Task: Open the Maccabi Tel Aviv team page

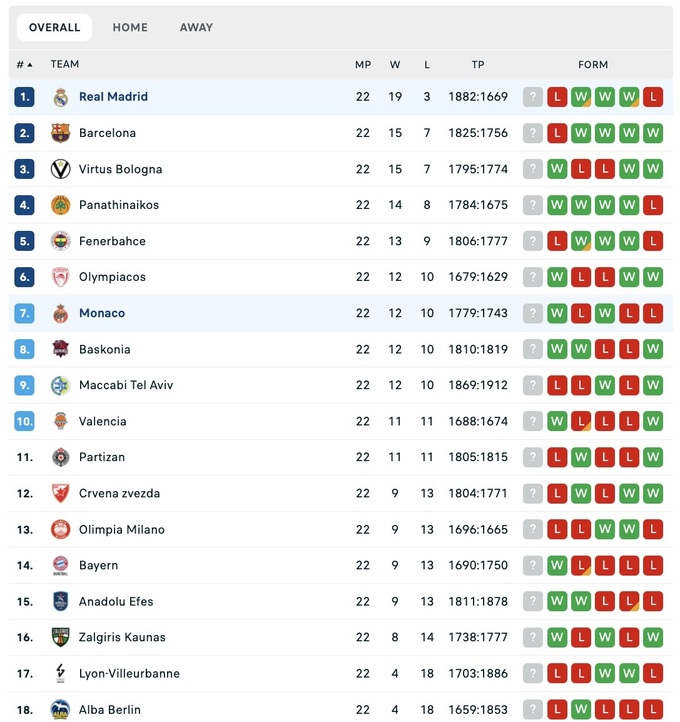Action: (x=126, y=385)
